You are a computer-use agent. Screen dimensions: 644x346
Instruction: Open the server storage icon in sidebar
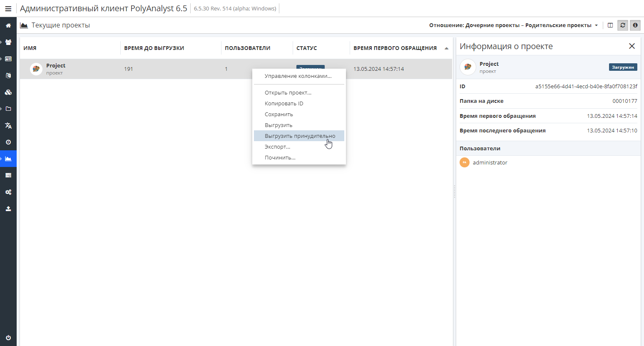[x=8, y=175]
